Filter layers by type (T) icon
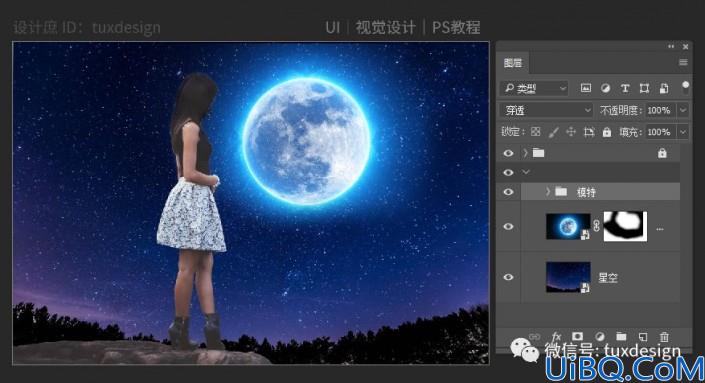The image size is (705, 383). [x=625, y=88]
